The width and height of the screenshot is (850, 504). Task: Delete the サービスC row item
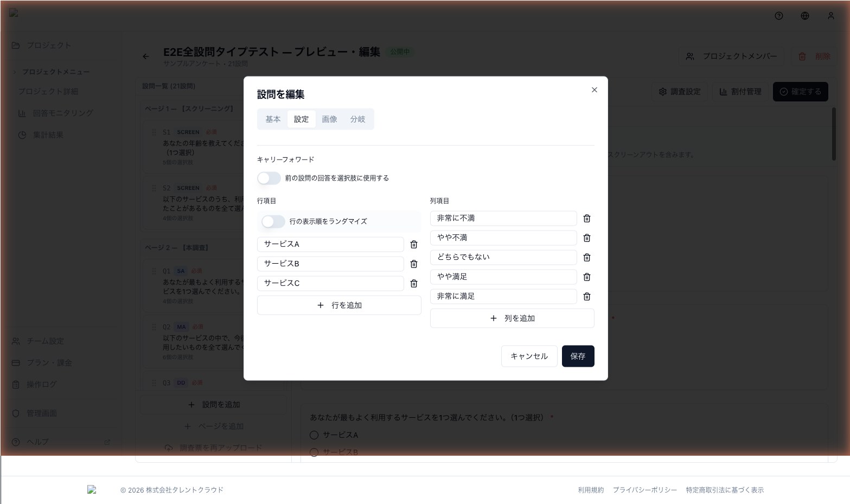click(414, 284)
